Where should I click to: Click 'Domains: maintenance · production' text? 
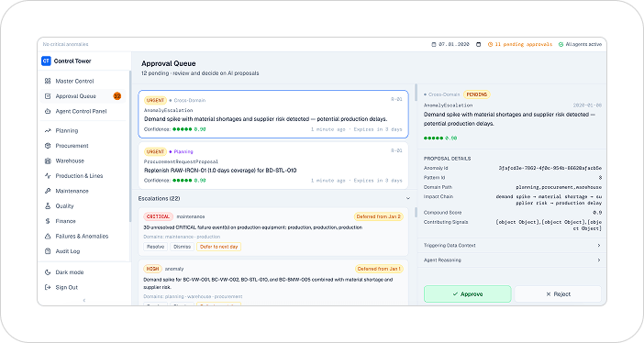(x=182, y=237)
